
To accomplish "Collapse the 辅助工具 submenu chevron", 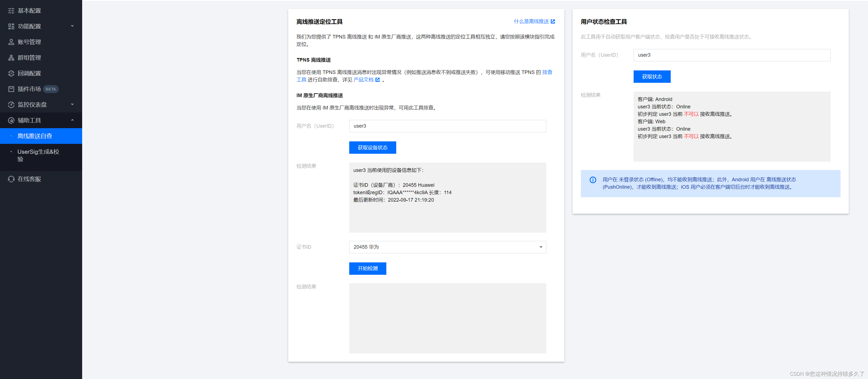I will pos(72,120).
